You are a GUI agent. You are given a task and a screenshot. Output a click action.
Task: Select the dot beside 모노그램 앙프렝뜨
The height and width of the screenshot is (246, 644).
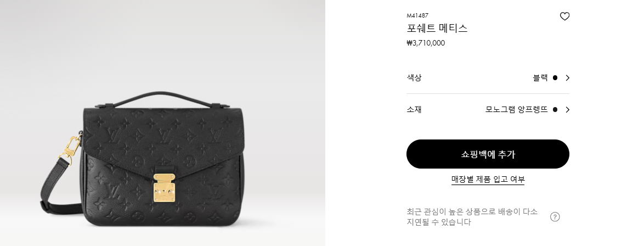(x=555, y=109)
